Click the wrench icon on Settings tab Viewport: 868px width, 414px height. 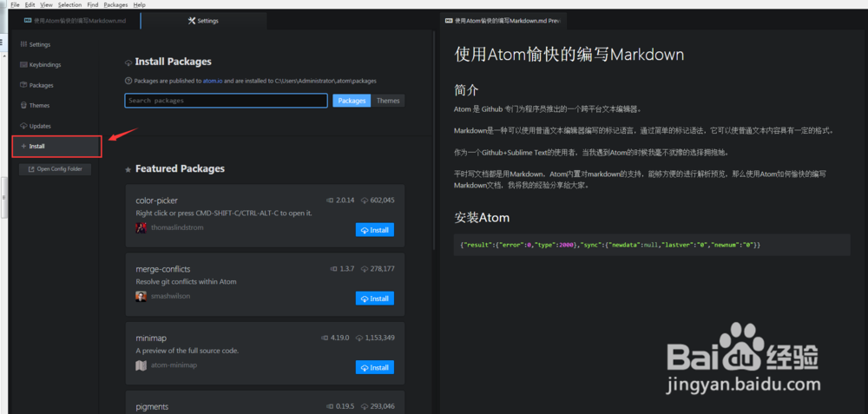click(192, 21)
